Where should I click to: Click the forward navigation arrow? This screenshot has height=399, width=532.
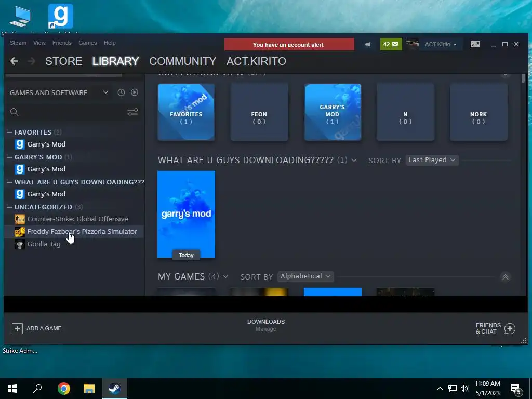[x=31, y=61]
